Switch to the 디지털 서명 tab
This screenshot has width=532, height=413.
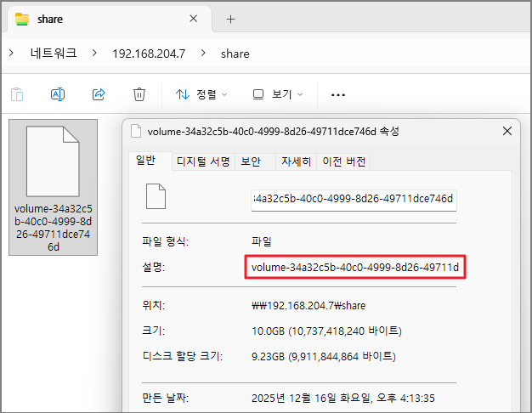point(203,161)
